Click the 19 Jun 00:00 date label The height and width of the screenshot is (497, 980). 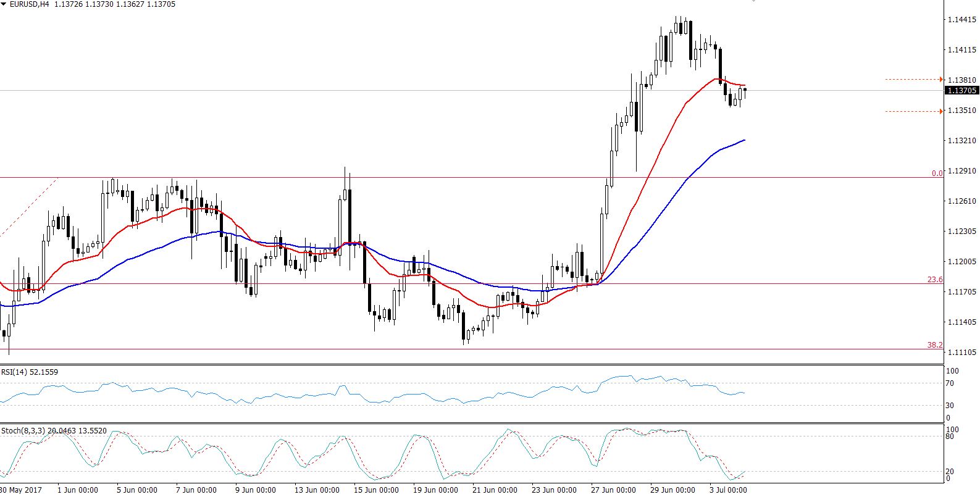click(436, 490)
